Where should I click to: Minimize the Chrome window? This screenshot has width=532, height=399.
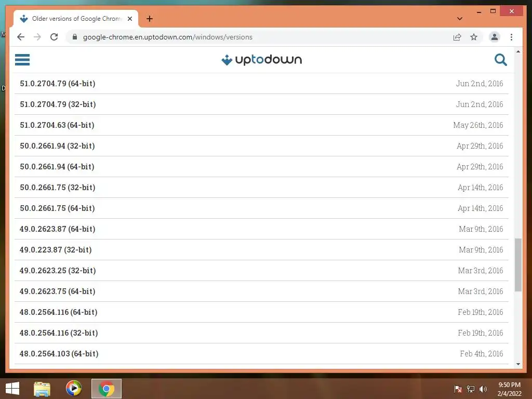(x=479, y=11)
